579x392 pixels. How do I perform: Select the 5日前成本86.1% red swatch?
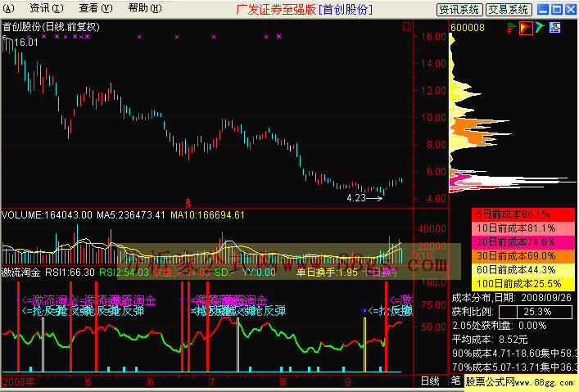(523, 214)
